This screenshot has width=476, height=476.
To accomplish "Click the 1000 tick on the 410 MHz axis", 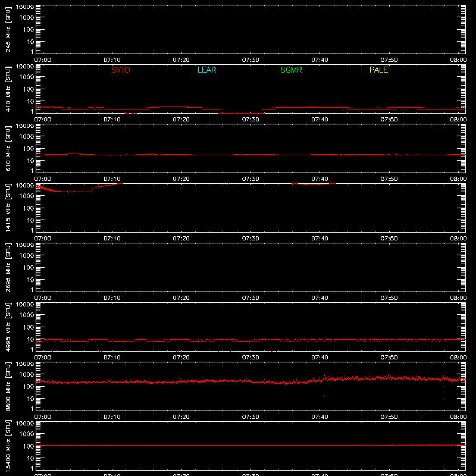I will click(x=27, y=77).
